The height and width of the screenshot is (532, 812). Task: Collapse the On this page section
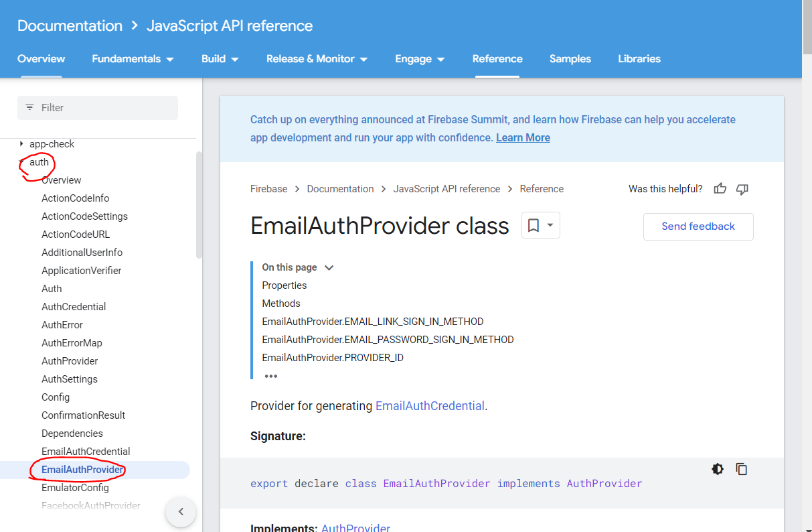click(x=329, y=267)
